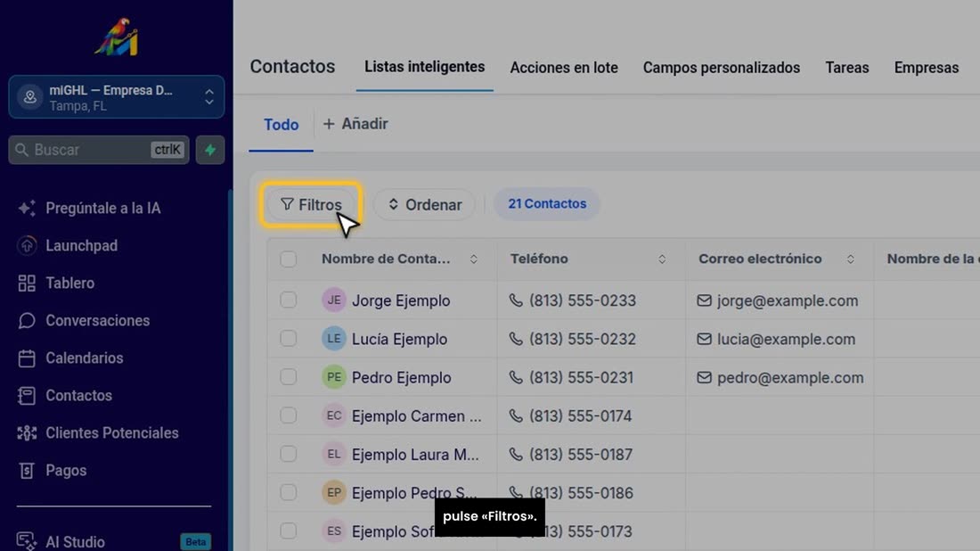Open Calendarios calendar icon
This screenshot has width=980, height=551.
[x=26, y=358]
